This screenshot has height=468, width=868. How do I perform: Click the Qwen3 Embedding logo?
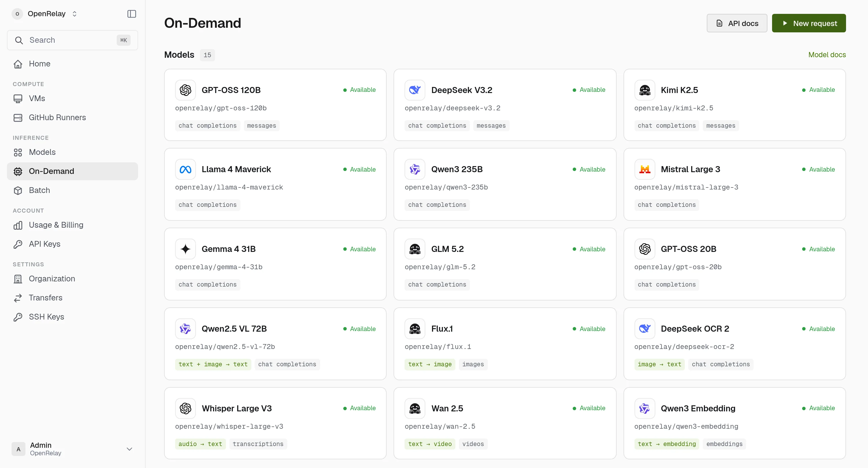[645, 408]
